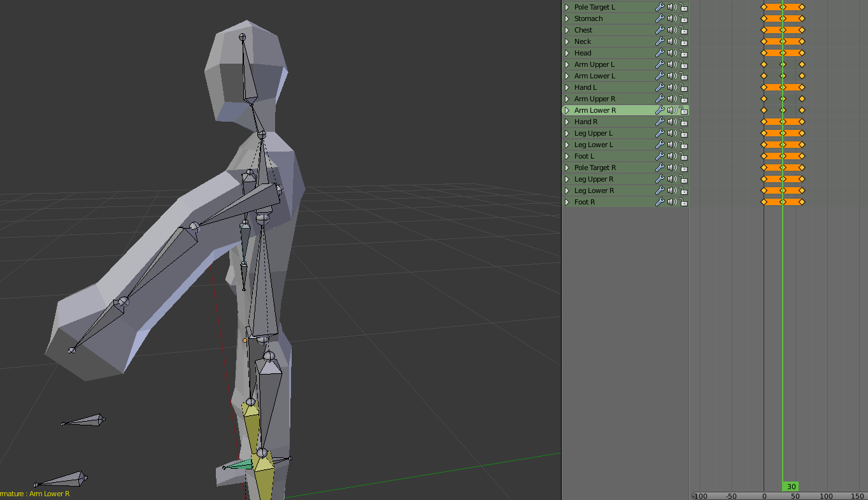The height and width of the screenshot is (500, 868).
Task: Select Arm Lower R keyframe at frame 0
Action: (764, 110)
